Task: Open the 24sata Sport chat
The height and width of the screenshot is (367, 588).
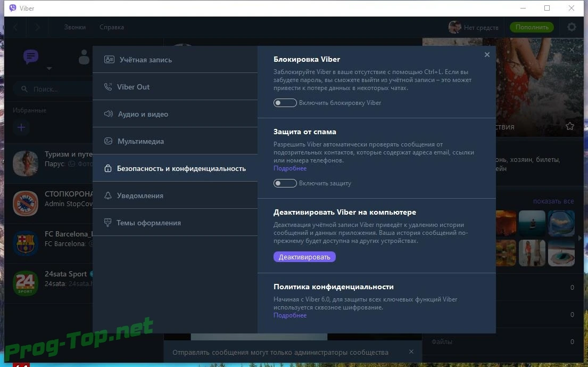Action: tap(49, 283)
